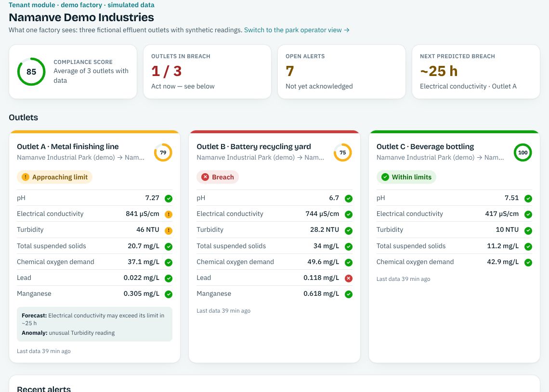This screenshot has width=549, height=392.
Task: Click Outlet C pH check icon
Action: click(x=528, y=199)
